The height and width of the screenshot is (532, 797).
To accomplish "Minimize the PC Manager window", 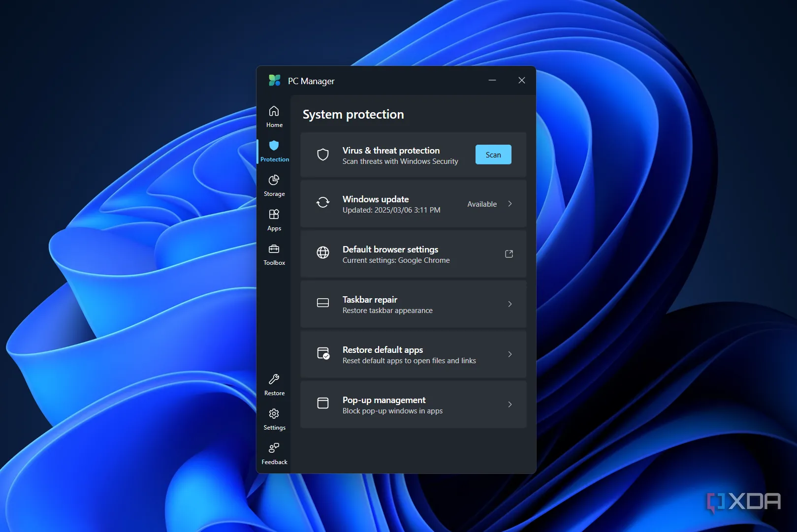I will [x=492, y=80].
